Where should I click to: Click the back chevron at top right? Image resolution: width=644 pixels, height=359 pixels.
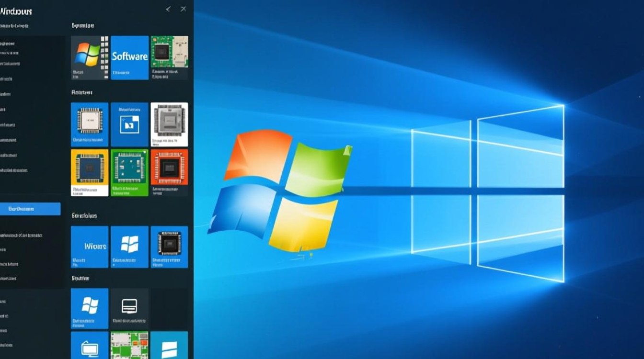(x=167, y=9)
